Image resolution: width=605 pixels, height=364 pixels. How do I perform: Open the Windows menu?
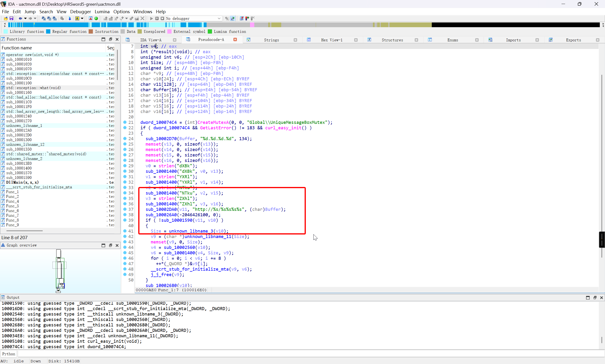click(143, 12)
